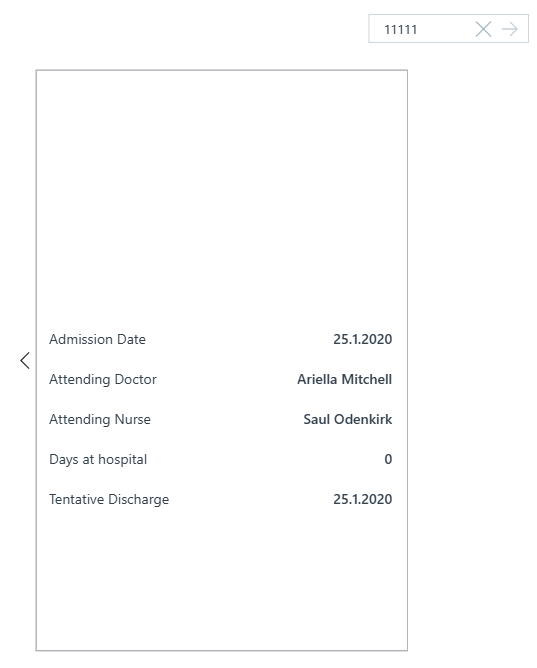Select the Attending Doctor label
Viewport: 537px width, 668px height.
point(103,379)
